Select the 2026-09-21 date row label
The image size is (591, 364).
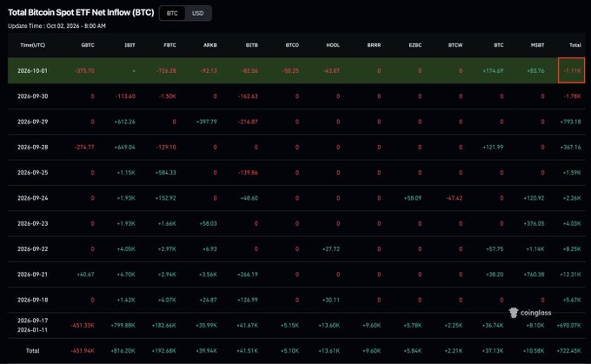32,275
